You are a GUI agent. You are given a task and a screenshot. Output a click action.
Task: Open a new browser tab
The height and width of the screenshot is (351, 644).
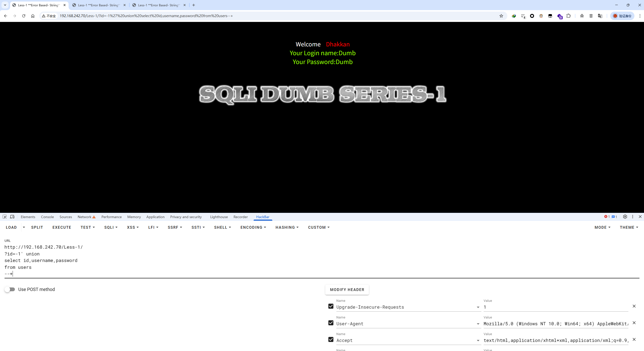194,5
